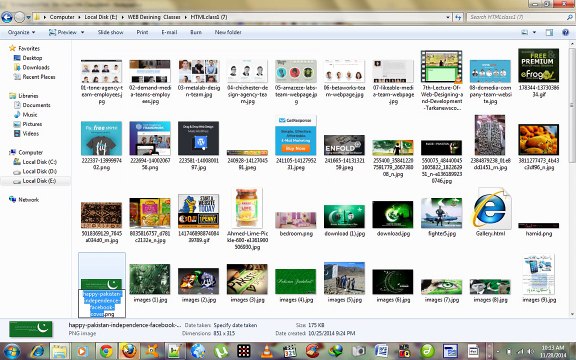Expand breadcrumb arrow after Computer

click(78, 17)
